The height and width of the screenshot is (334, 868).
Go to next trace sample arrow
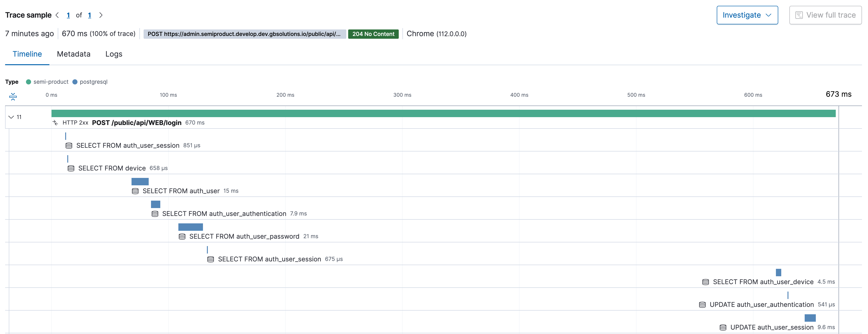point(101,15)
